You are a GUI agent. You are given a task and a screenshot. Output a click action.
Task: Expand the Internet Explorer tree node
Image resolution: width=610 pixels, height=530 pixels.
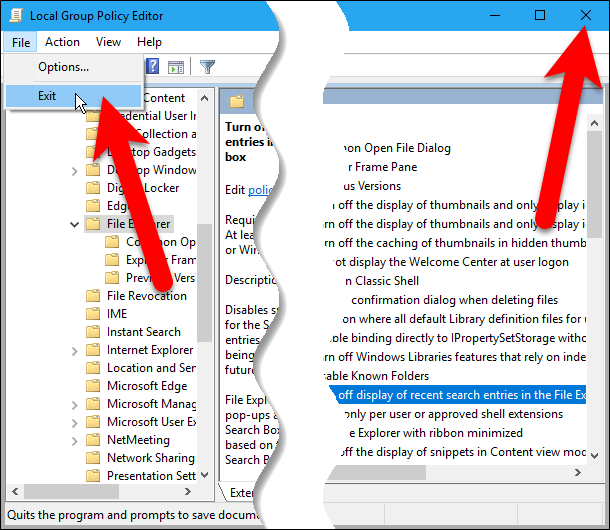(x=74, y=351)
